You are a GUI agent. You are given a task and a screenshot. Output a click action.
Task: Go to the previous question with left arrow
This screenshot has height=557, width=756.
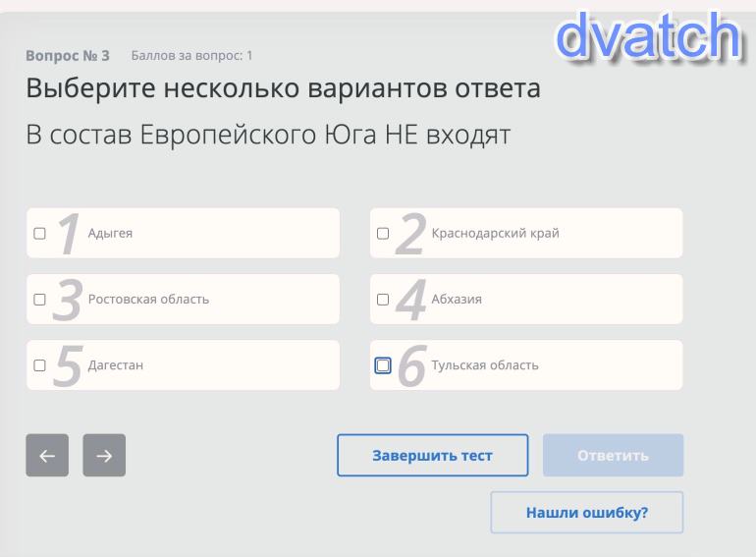click(x=47, y=455)
